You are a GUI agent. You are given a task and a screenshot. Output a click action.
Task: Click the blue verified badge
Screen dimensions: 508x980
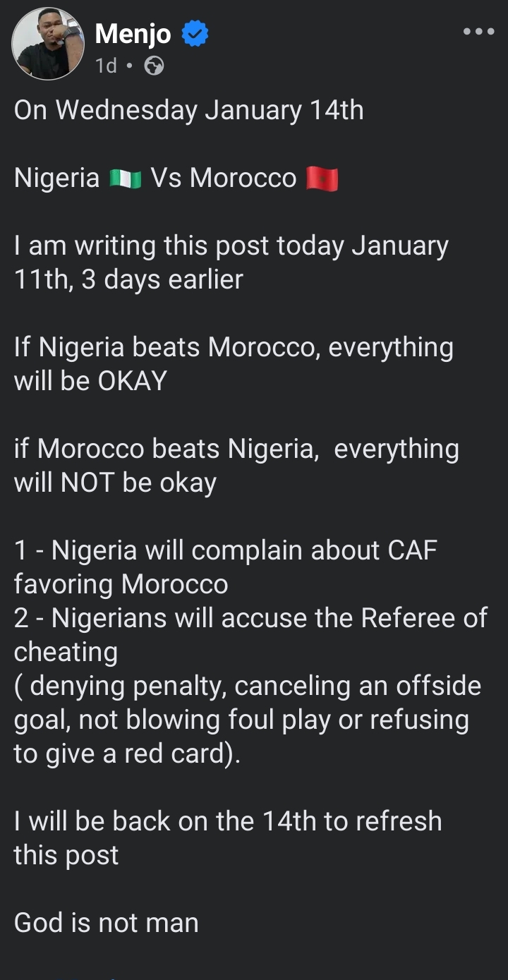pyautogui.click(x=195, y=33)
